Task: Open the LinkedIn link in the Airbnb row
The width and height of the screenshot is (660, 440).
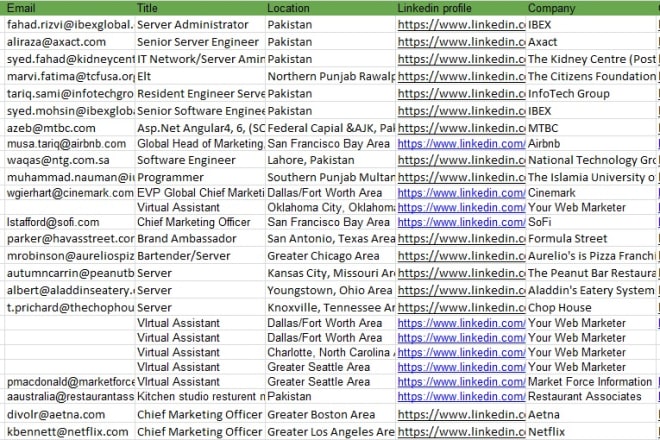Action: [x=461, y=144]
